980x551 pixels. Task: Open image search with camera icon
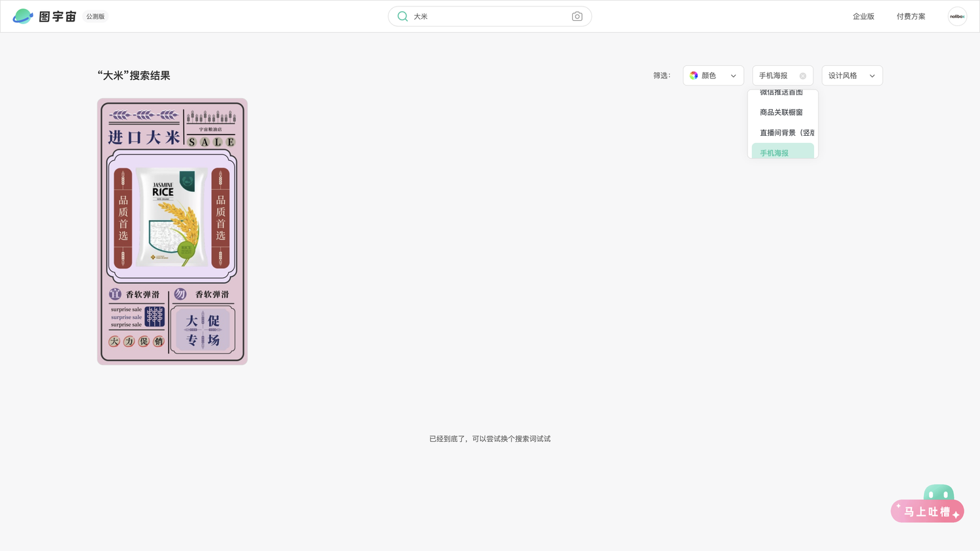pyautogui.click(x=577, y=16)
